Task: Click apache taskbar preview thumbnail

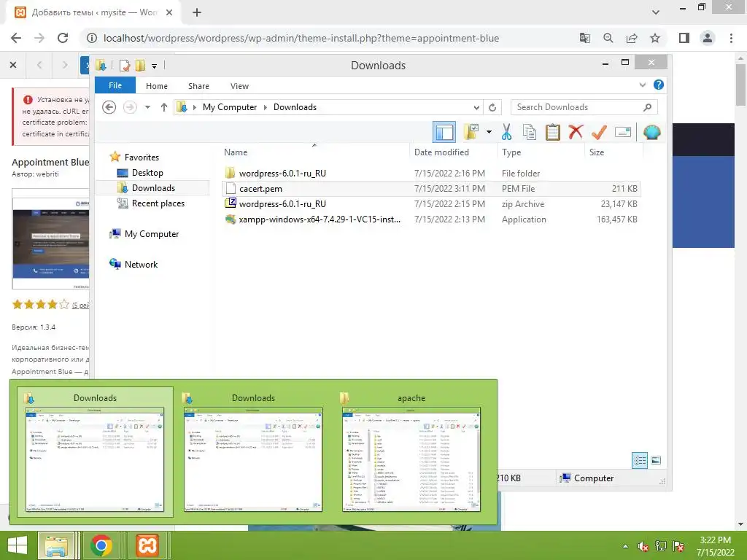Action: click(411, 452)
